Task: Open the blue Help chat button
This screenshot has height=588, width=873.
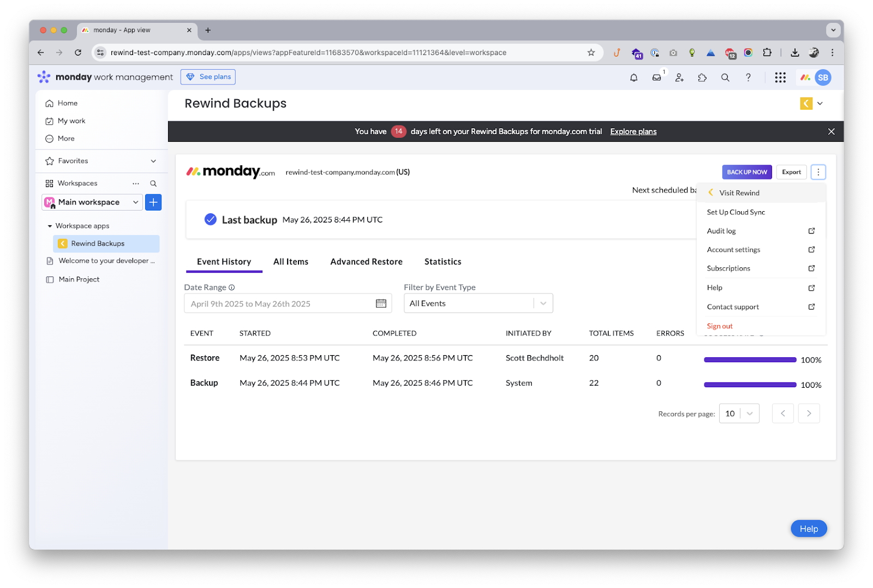Action: (x=809, y=529)
